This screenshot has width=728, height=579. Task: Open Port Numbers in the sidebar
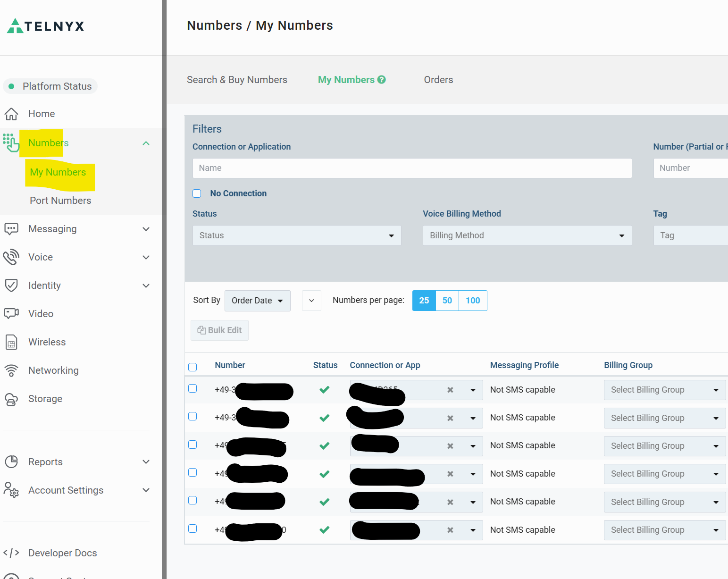click(x=60, y=201)
